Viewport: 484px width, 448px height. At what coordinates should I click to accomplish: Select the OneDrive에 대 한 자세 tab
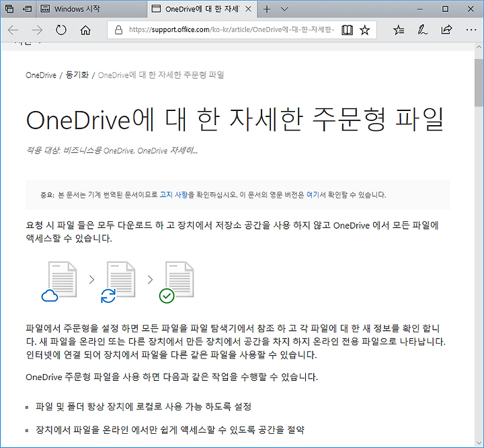[202, 9]
